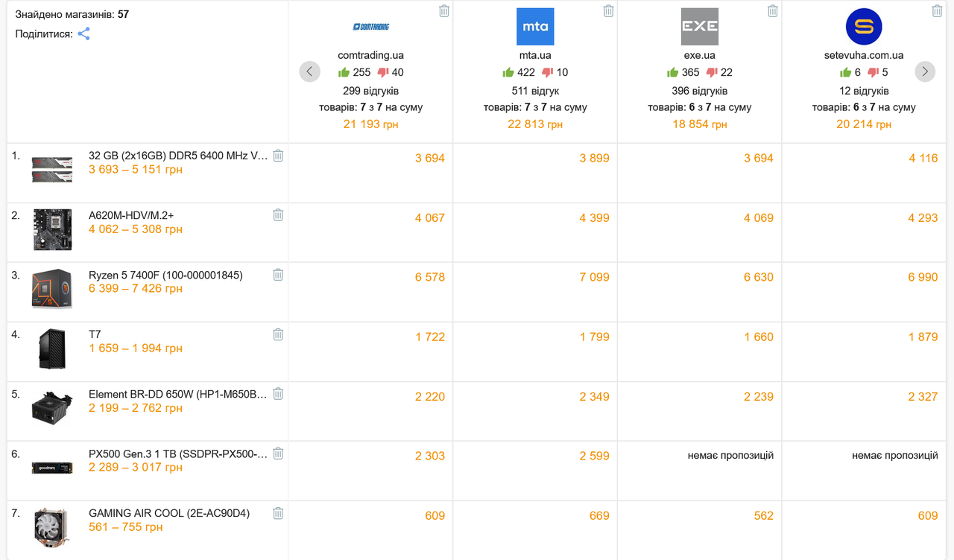This screenshot has height=560, width=954.
Task: Click the setevuha round S logo
Action: point(864,27)
